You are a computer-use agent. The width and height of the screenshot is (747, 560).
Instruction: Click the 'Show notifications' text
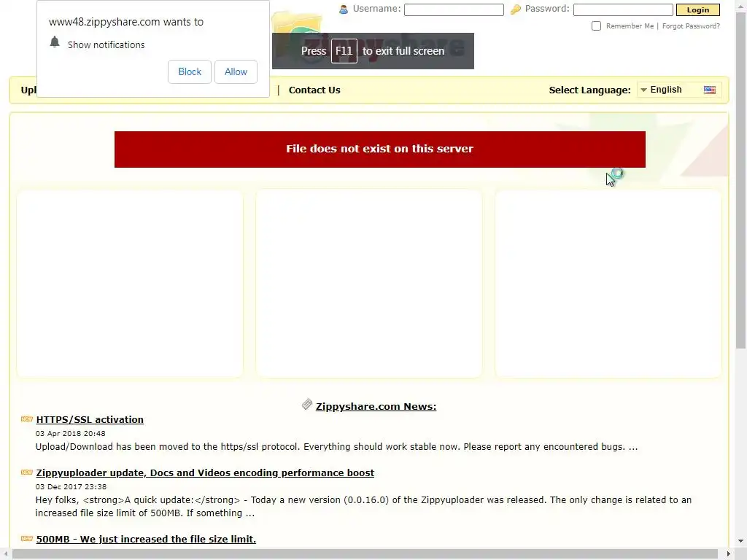pyautogui.click(x=107, y=44)
